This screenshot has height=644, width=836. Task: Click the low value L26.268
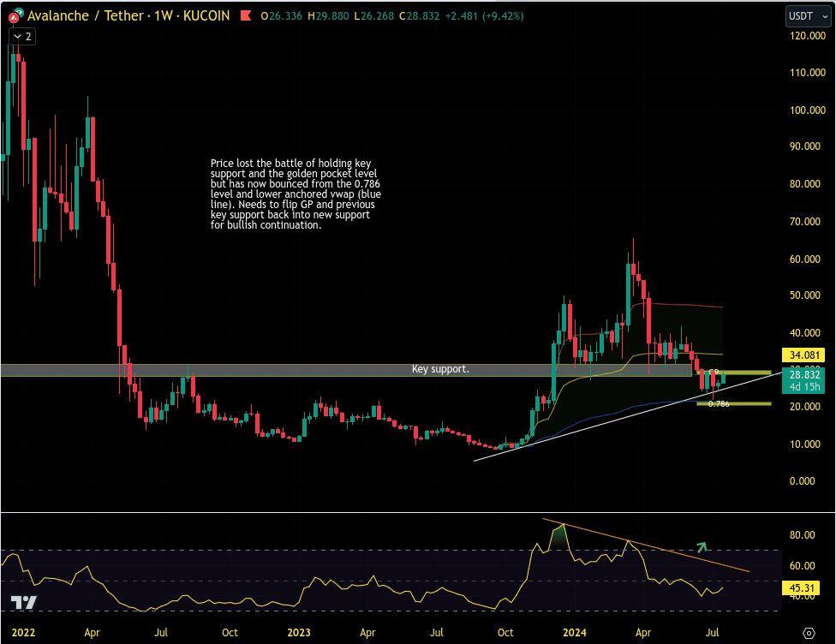click(373, 16)
